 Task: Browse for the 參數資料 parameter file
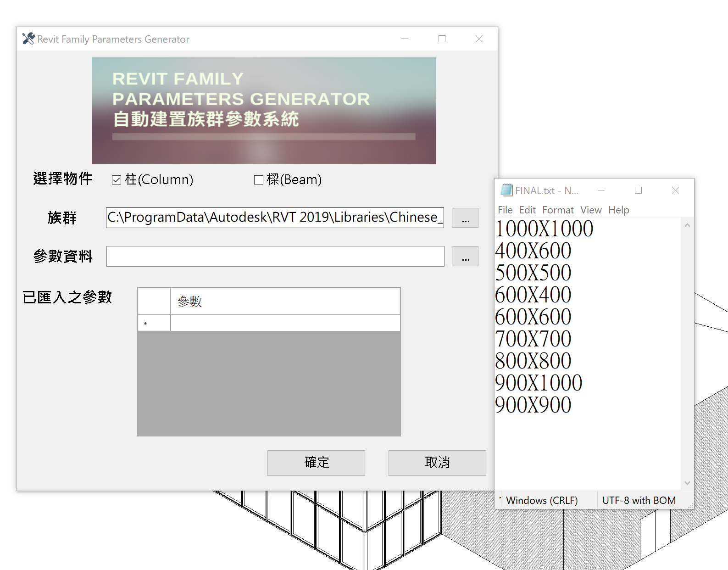(465, 257)
